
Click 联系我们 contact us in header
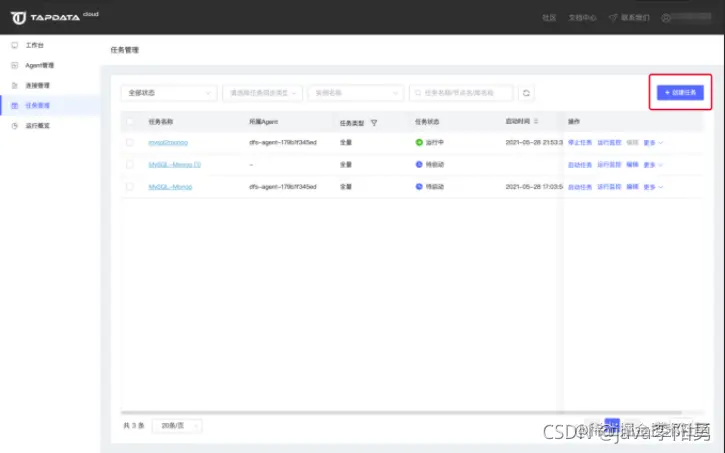635,18
